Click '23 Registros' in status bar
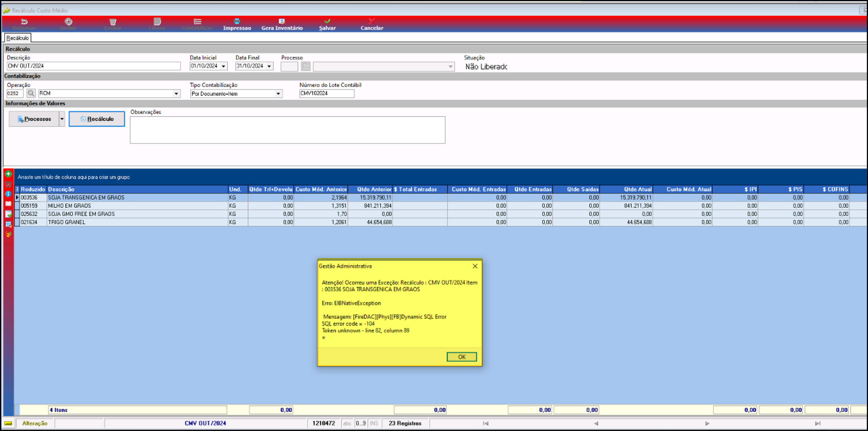 click(405, 423)
